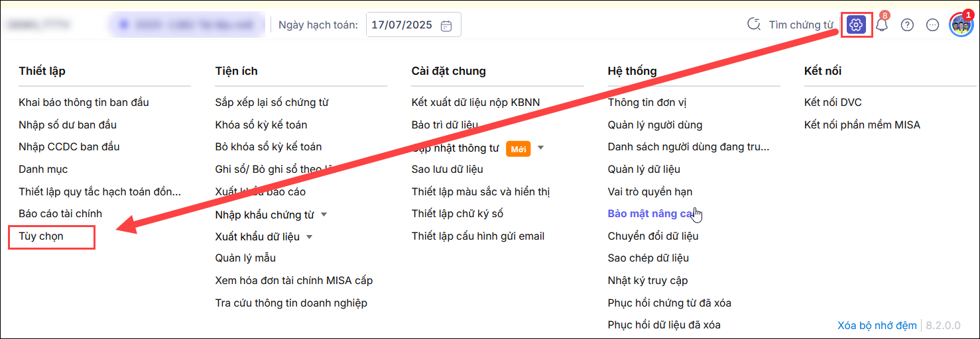Viewport: 980px width, 339px height.
Task: Open Sao chép dữ liệu
Action: point(648,258)
